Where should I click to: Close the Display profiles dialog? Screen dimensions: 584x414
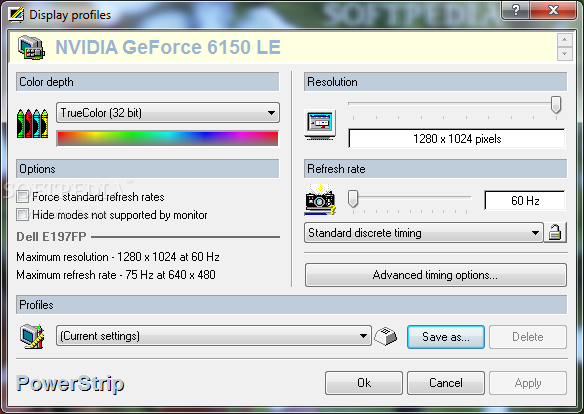coord(553,10)
